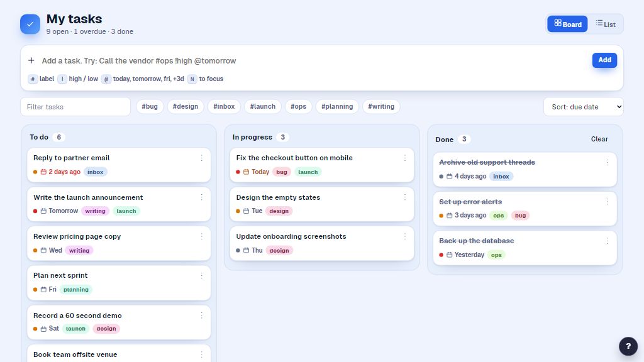
Task: Open Update onboarding screenshots task
Action: [x=291, y=236]
